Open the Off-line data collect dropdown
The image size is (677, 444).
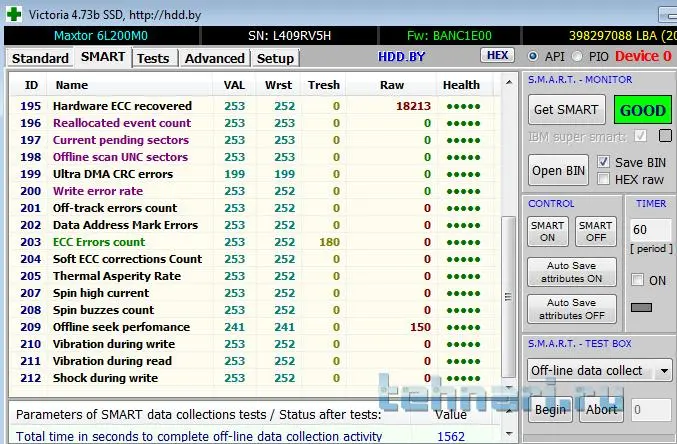[x=599, y=371]
